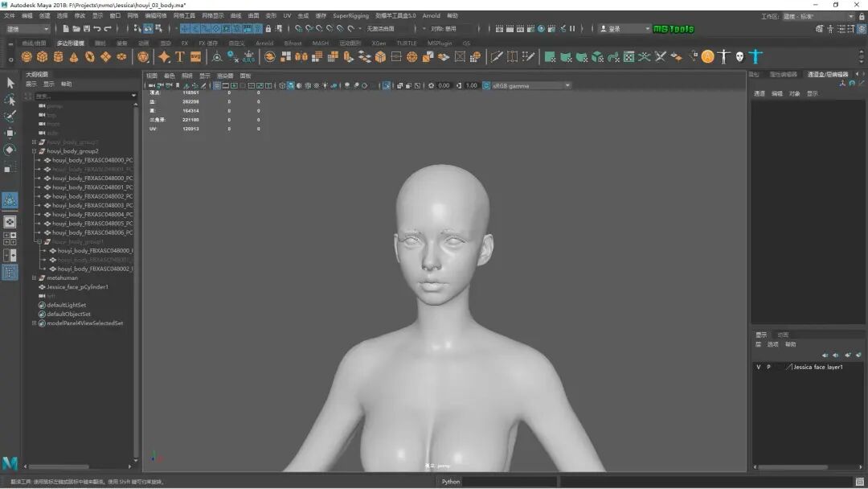Activate the Select tool arrow in toolbox

coord(10,83)
